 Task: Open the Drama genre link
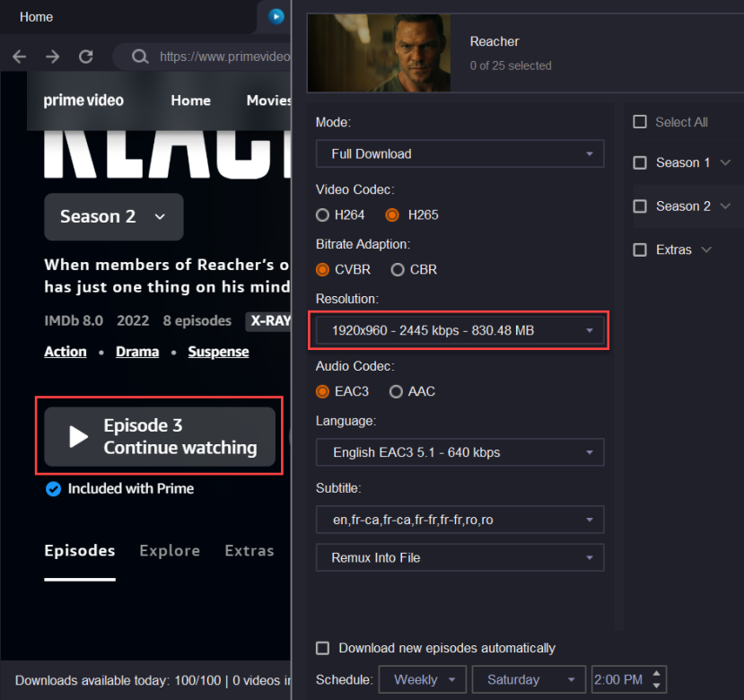click(137, 352)
